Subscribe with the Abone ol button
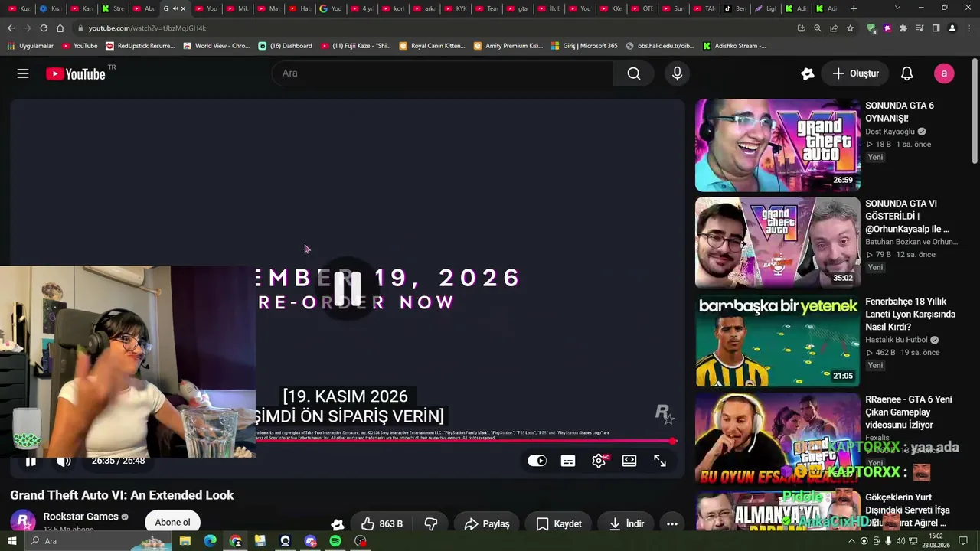 172,523
